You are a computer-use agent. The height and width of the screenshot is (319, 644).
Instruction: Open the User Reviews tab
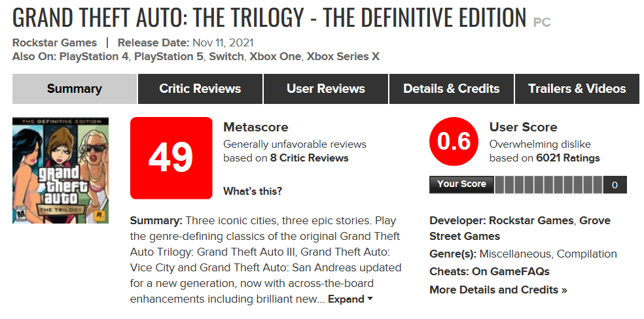(x=326, y=88)
